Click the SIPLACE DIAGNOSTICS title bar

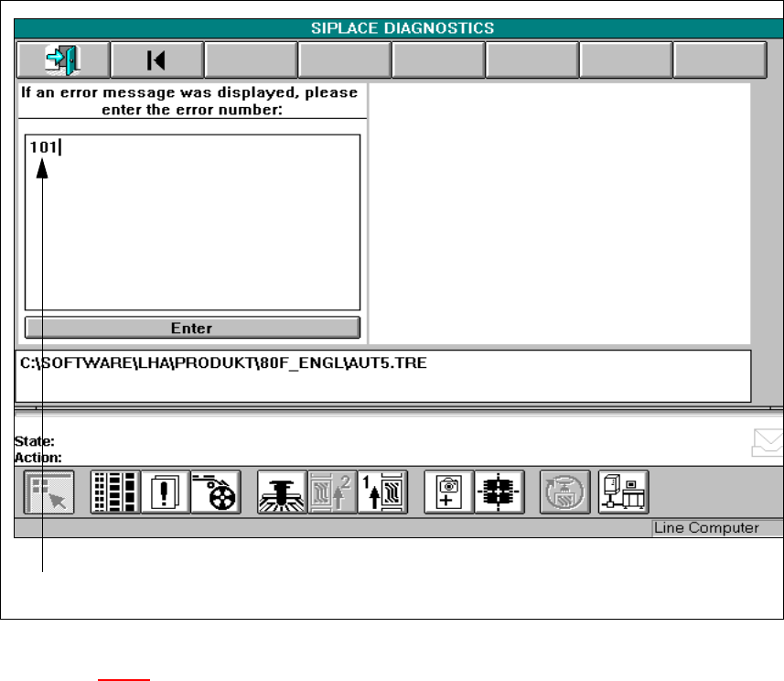click(x=399, y=28)
